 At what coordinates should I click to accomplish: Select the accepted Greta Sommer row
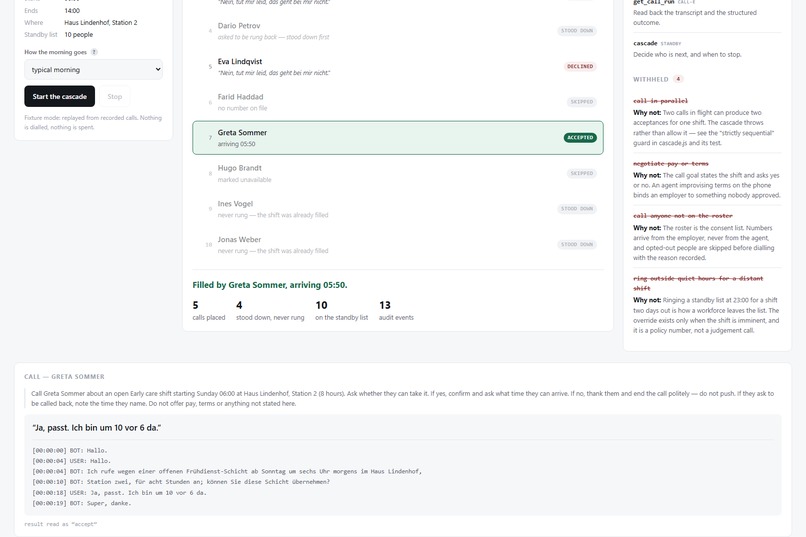coord(398,138)
